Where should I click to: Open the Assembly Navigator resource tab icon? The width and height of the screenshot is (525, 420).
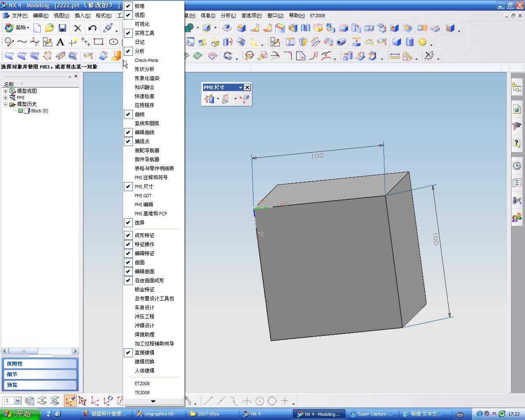click(517, 87)
